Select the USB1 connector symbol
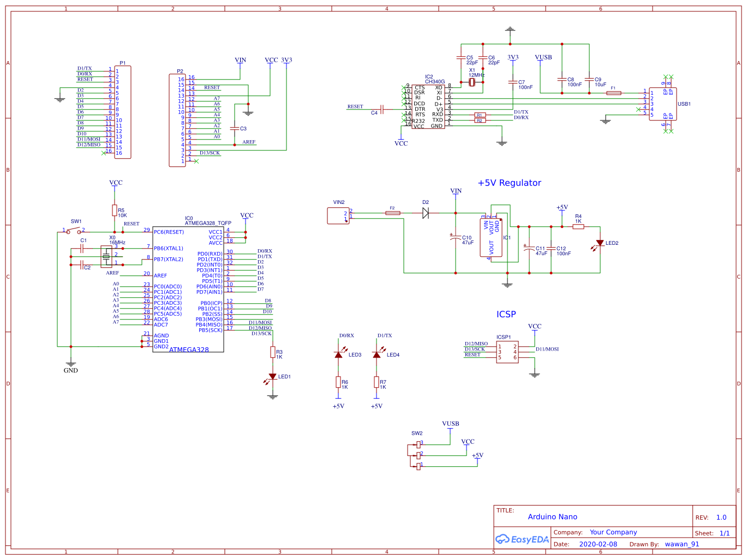The image size is (747, 560). [x=662, y=104]
